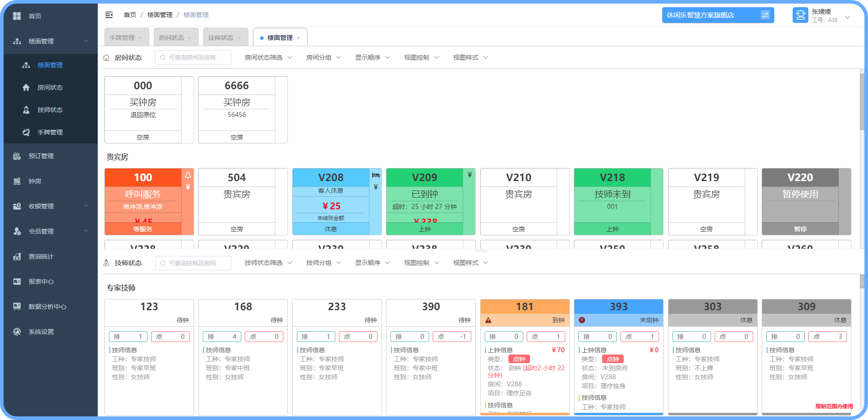
Task: Close the 技师状态 tab
Action: click(x=239, y=38)
